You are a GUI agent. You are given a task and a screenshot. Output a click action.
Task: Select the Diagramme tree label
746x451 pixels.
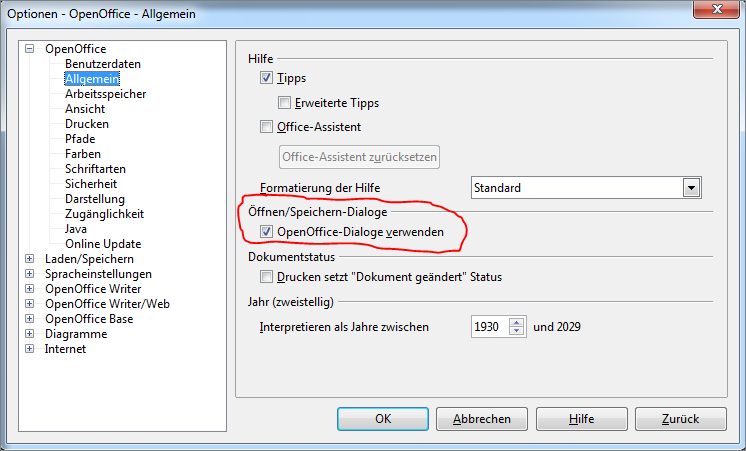click(x=76, y=333)
